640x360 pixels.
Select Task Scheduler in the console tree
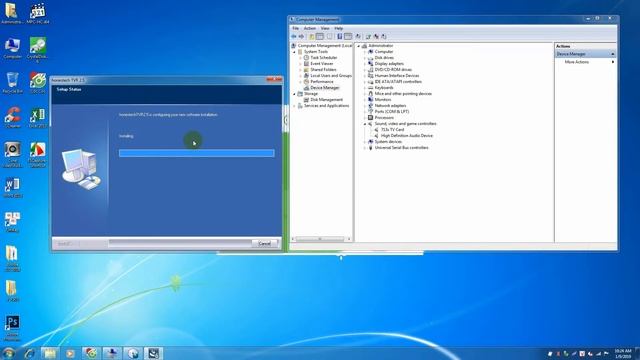324,58
